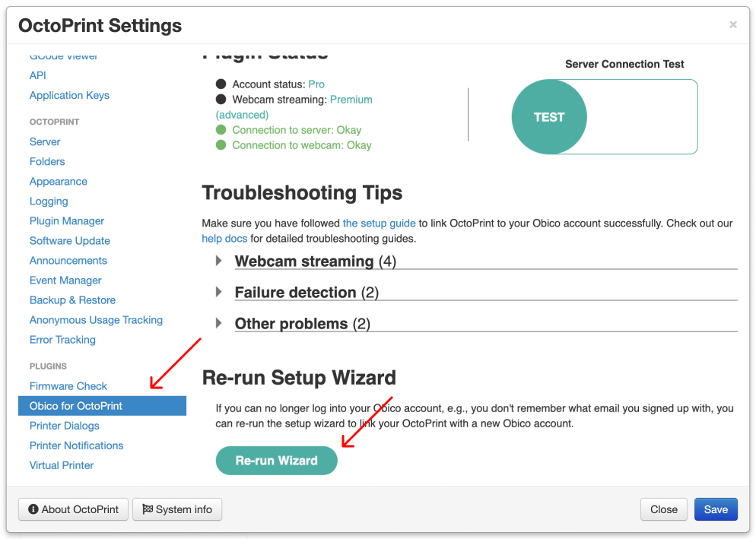Expand the Other problems section
756x539 pixels.
291,324
